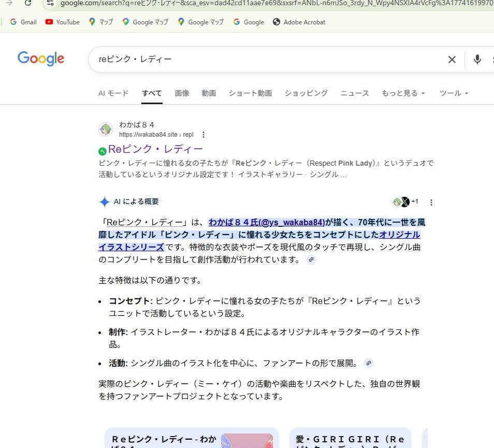
Task: Switch to 動画 tab
Action: 209,93
